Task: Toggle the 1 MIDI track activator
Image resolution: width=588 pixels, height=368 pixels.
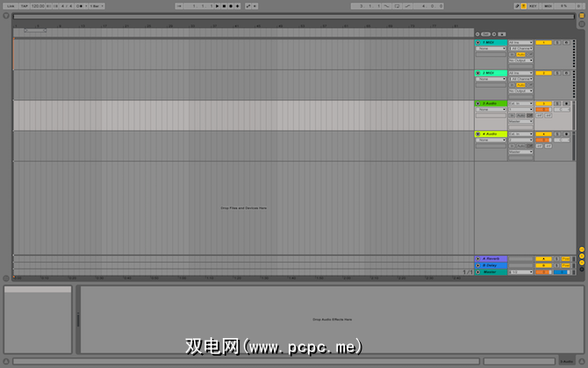Action: [x=543, y=42]
